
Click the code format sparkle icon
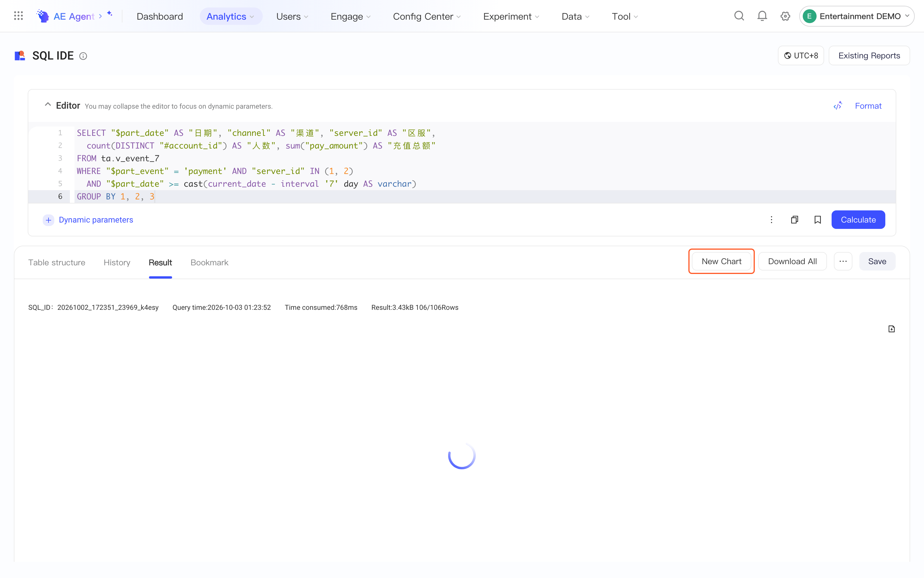tap(838, 105)
